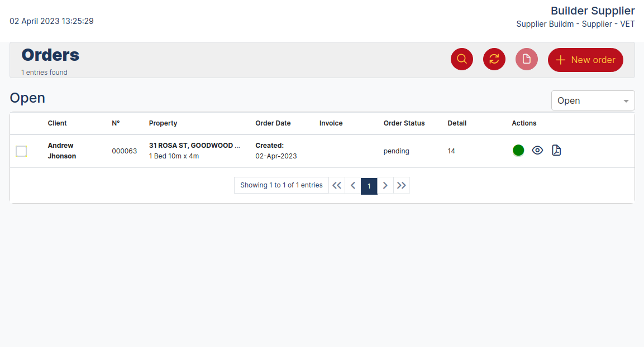The height and width of the screenshot is (347, 644).
Task: Sort by Client column header
Action: (x=57, y=123)
